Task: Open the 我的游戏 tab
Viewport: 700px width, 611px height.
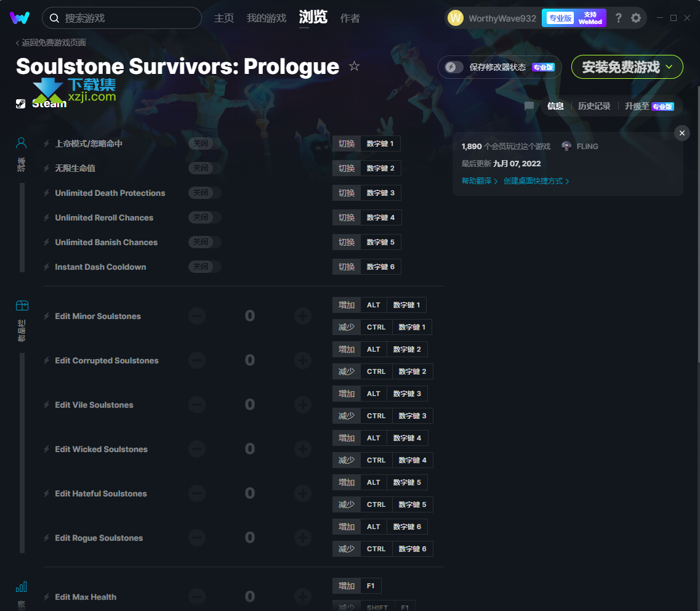Action: click(x=267, y=18)
